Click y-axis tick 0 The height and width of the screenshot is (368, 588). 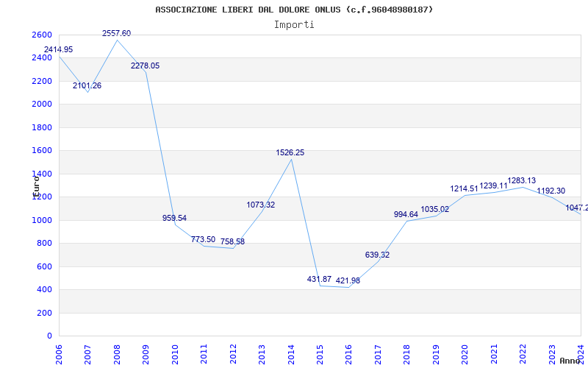pos(50,336)
